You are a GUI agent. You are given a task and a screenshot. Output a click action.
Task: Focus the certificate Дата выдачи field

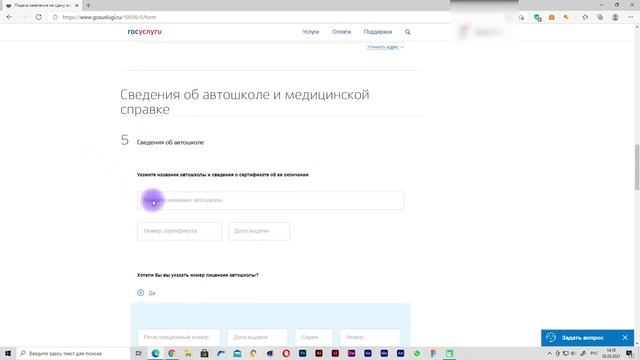(259, 231)
